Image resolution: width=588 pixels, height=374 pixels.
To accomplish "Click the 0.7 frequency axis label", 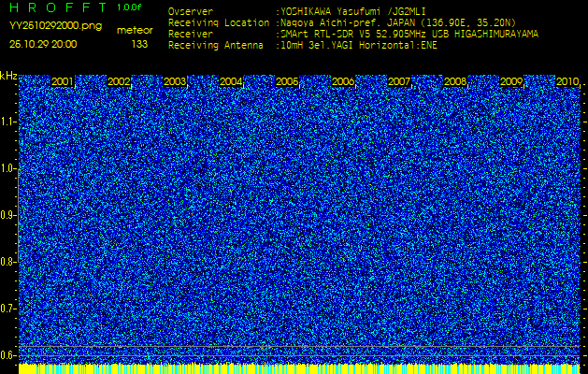I will click(x=7, y=309).
